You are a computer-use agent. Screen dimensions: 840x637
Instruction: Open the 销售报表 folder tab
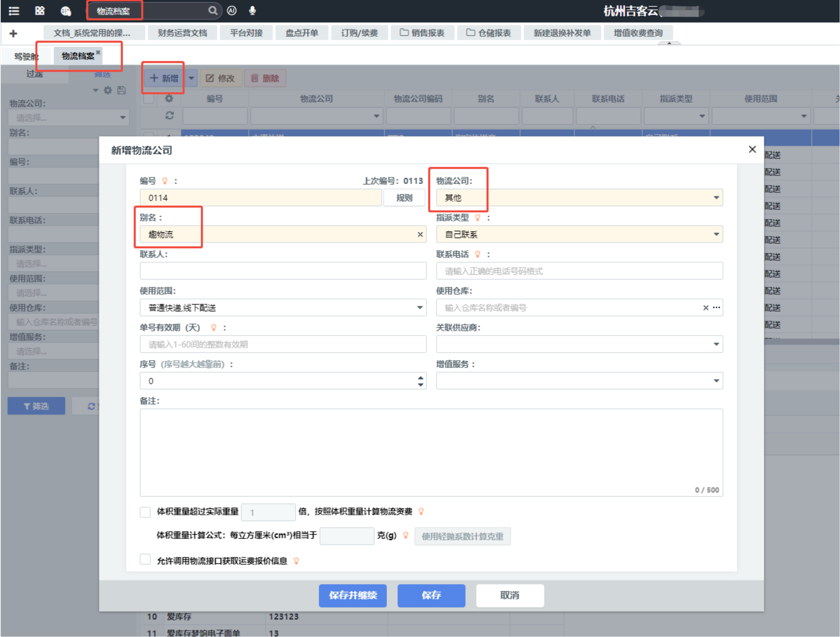click(x=422, y=33)
